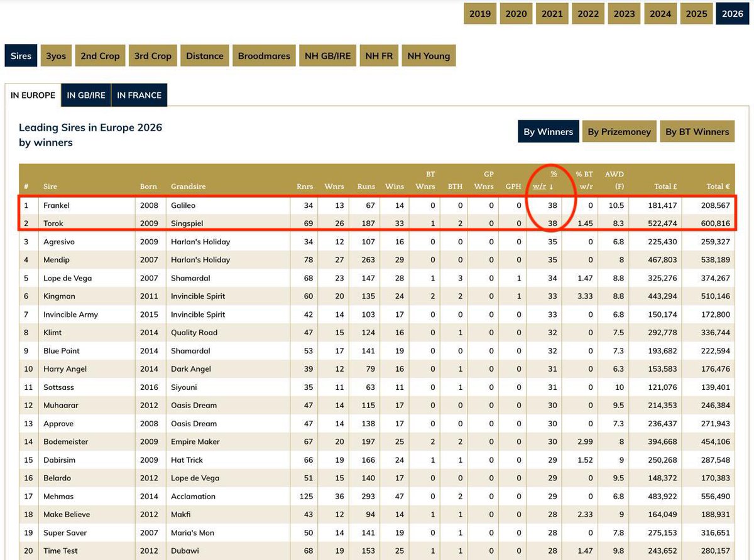This screenshot has height=560, width=754.
Task: Select the active 2026 year tab
Action: pos(733,14)
